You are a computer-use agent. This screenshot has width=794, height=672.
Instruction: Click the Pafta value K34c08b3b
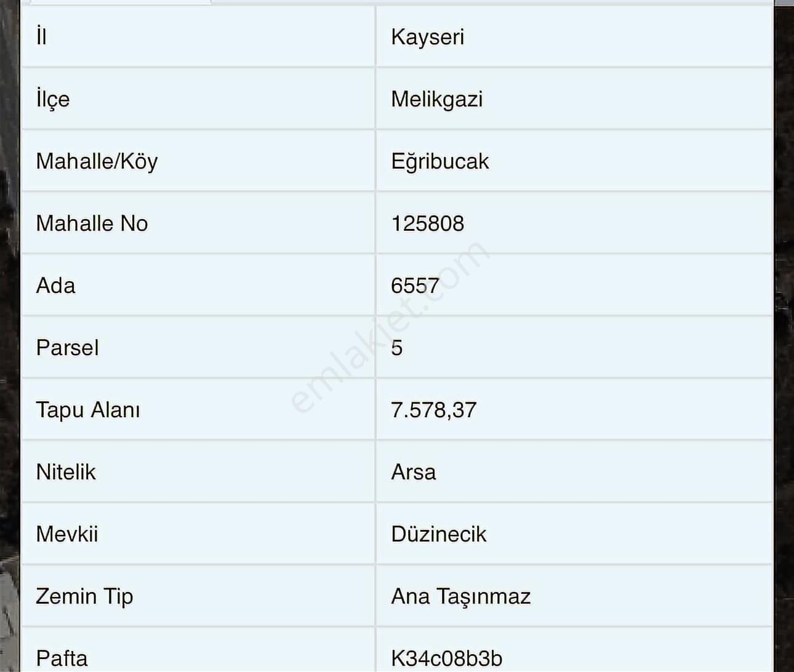tap(447, 658)
